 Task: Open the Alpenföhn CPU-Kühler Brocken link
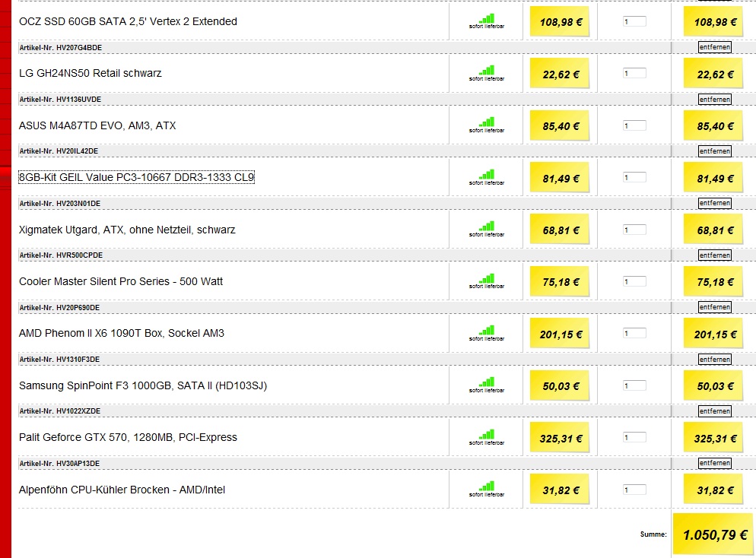pyautogui.click(x=122, y=490)
